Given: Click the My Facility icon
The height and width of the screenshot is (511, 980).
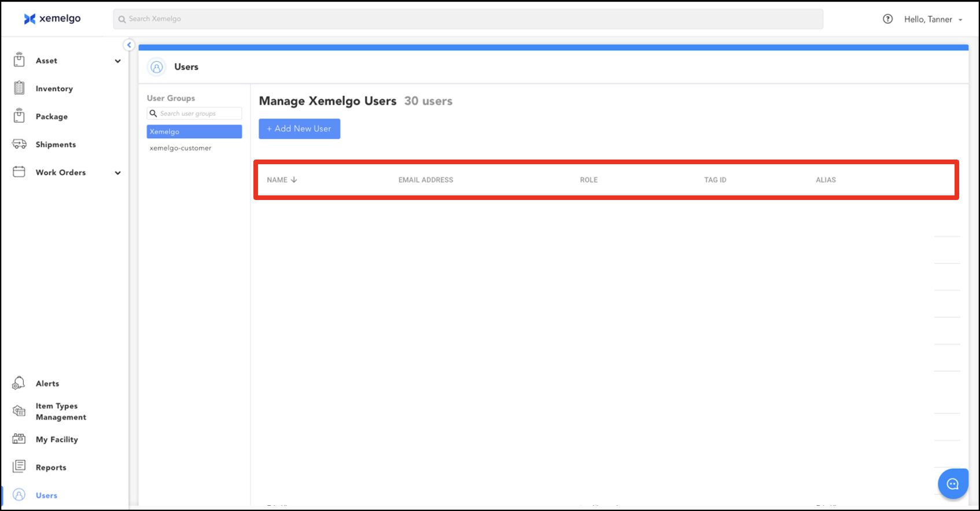Looking at the screenshot, I should (19, 439).
